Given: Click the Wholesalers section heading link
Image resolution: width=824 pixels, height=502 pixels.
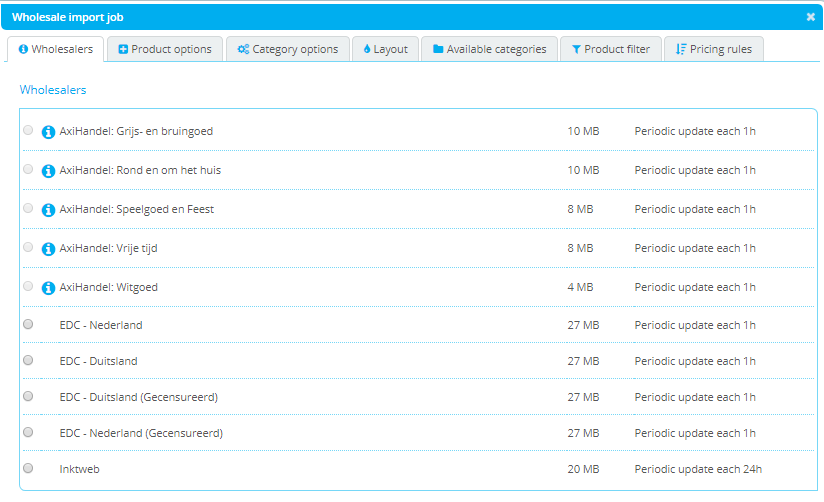Looking at the screenshot, I should pyautogui.click(x=53, y=90).
